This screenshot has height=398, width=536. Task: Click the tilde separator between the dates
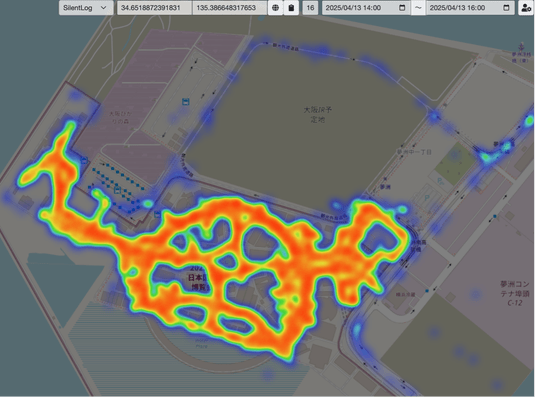click(418, 8)
